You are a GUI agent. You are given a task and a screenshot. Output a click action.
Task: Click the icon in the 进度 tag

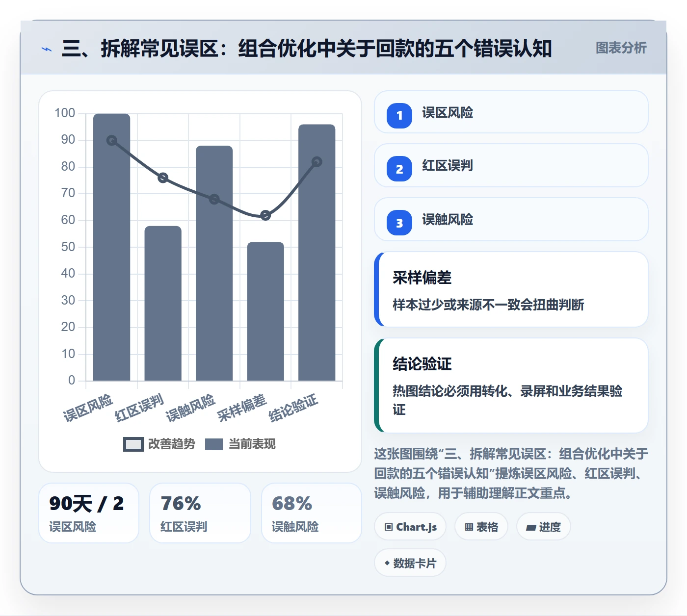pos(531,528)
